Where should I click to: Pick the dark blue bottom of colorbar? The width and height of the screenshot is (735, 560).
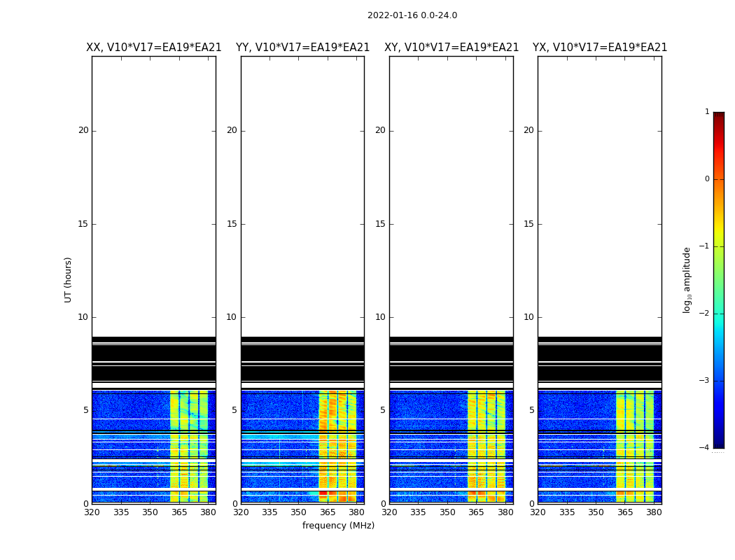[718, 443]
